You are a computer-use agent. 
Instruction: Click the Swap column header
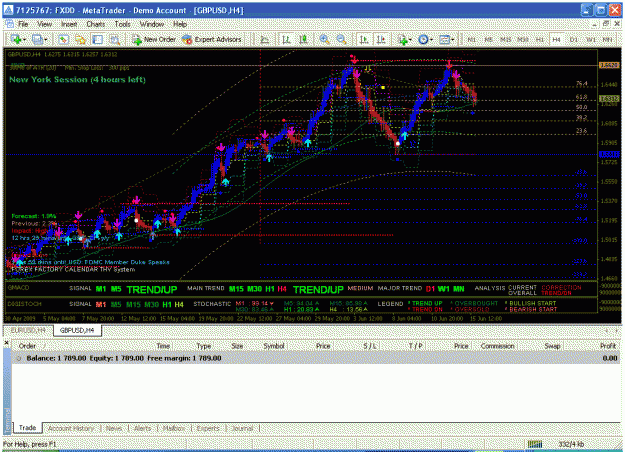coord(552,346)
